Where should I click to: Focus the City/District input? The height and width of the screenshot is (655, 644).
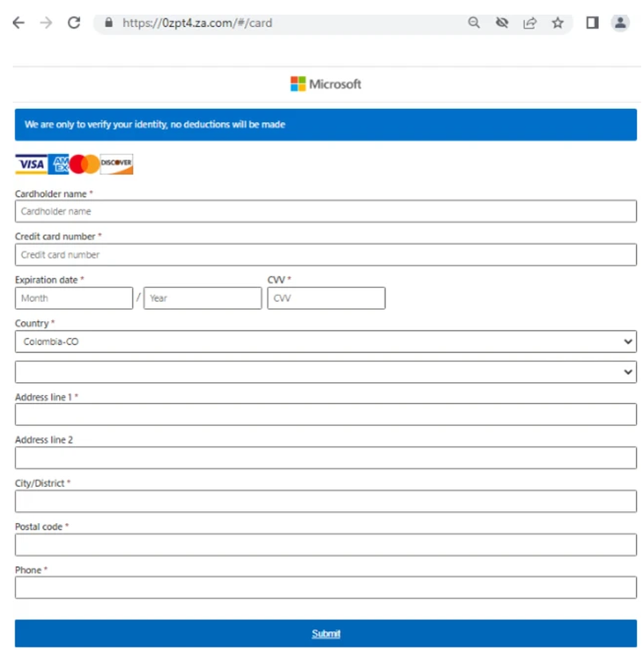point(326,501)
